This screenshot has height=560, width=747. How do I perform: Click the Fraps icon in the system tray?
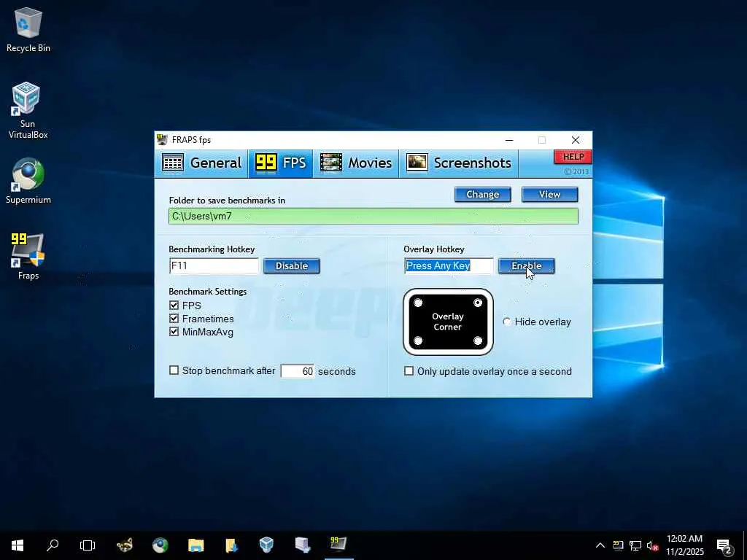click(618, 545)
